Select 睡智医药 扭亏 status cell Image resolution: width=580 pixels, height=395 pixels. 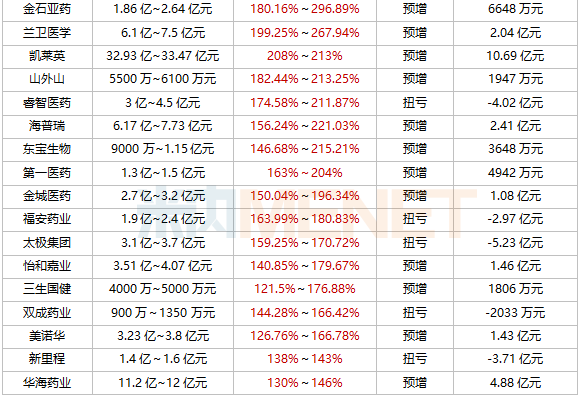click(x=415, y=103)
